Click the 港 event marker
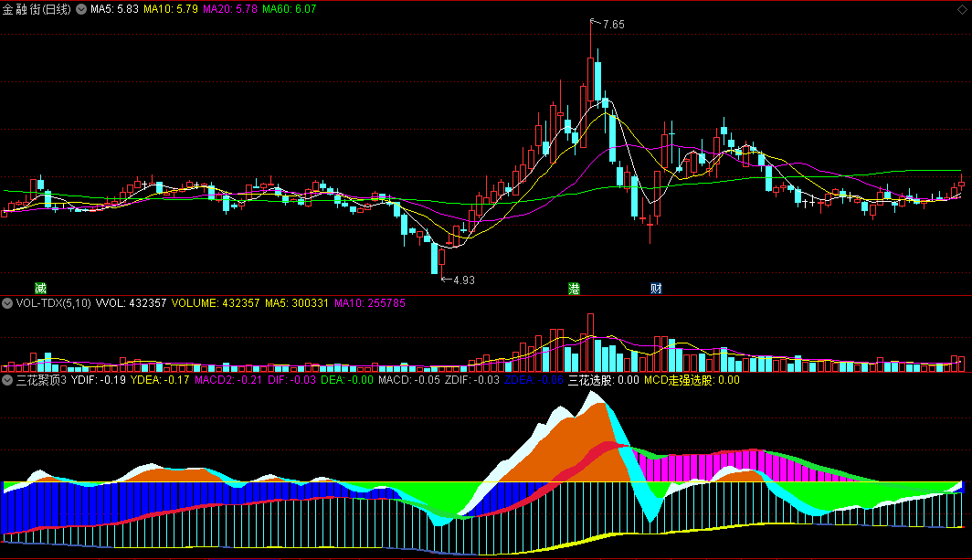The image size is (972, 560). [x=574, y=289]
